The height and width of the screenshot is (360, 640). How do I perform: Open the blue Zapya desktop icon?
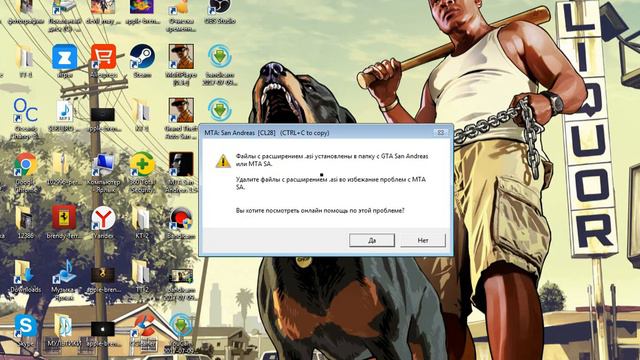click(64, 57)
